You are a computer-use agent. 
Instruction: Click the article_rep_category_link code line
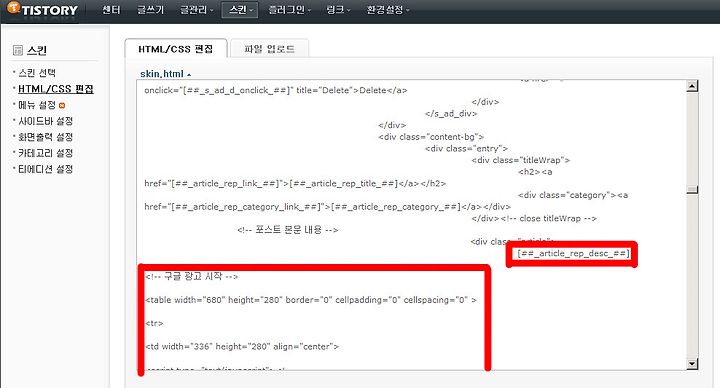click(x=327, y=207)
